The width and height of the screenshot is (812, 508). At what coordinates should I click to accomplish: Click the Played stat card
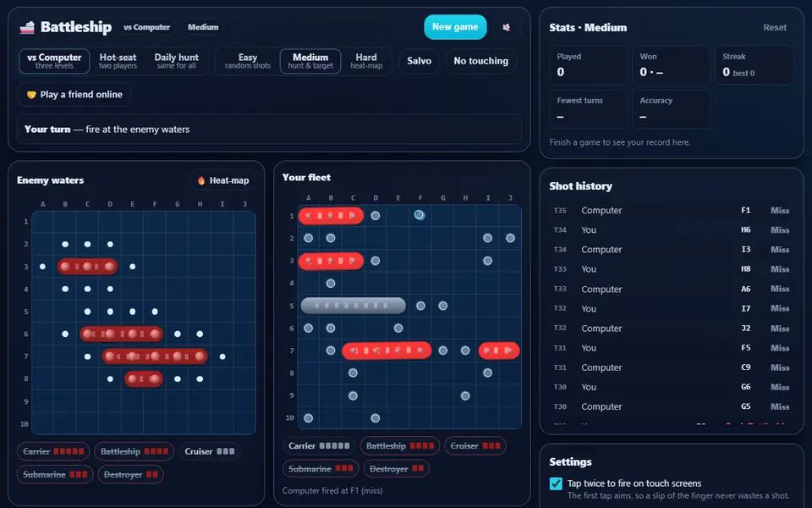click(589, 65)
